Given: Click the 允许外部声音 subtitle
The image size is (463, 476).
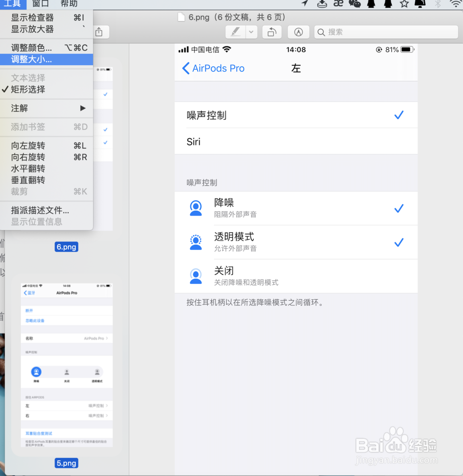Looking at the screenshot, I should tap(235, 248).
